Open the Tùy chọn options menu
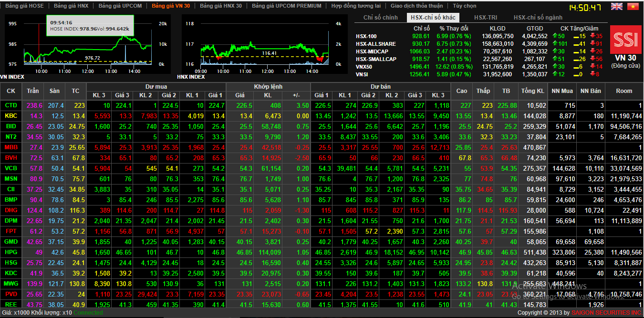This screenshot has height=318, width=644. (x=464, y=6)
